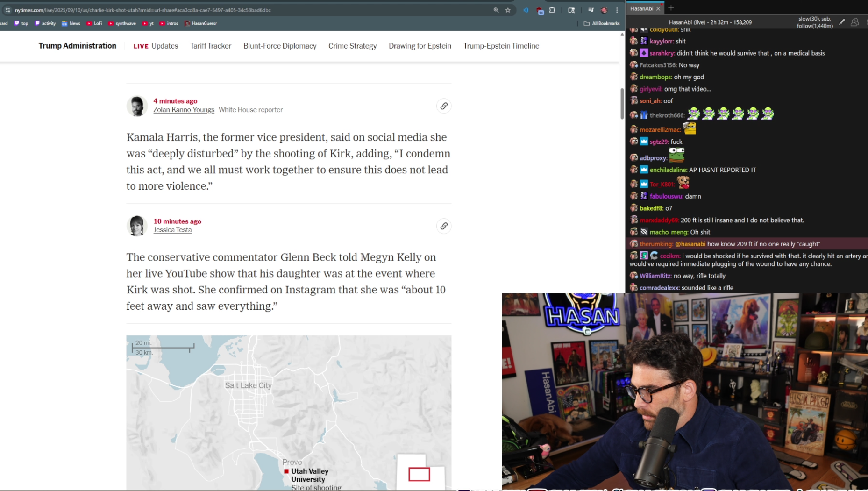The image size is (868, 491).
Task: Click sgtz29's subscriber badge icon
Action: coord(644,141)
